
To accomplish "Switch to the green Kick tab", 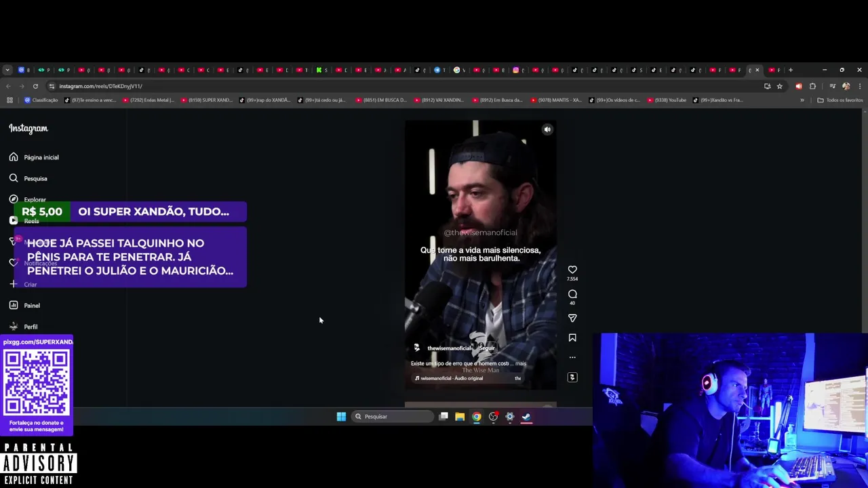I will click(x=320, y=70).
